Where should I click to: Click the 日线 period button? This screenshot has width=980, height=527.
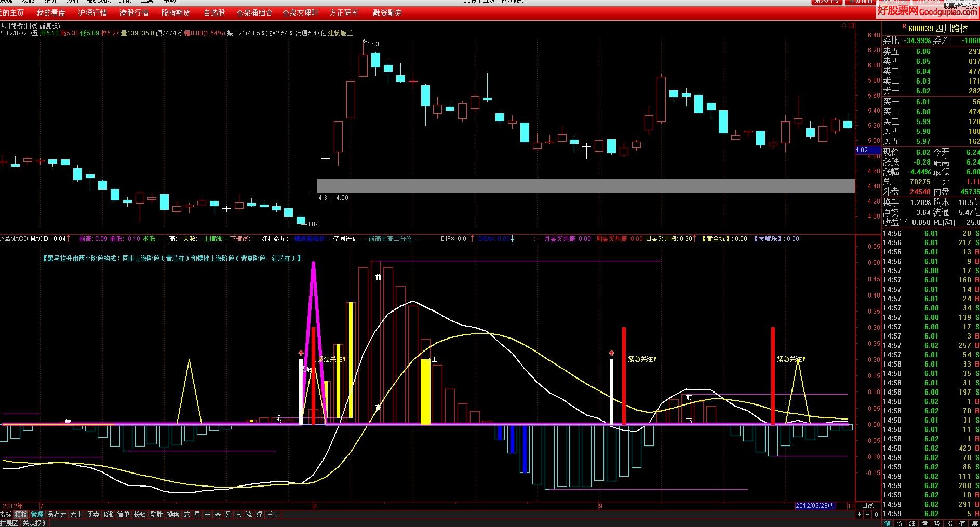868,506
